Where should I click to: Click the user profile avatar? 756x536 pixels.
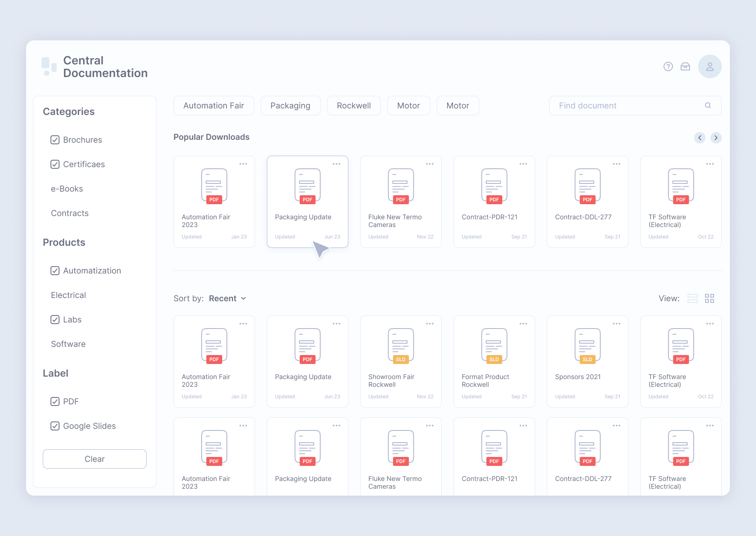tap(710, 66)
